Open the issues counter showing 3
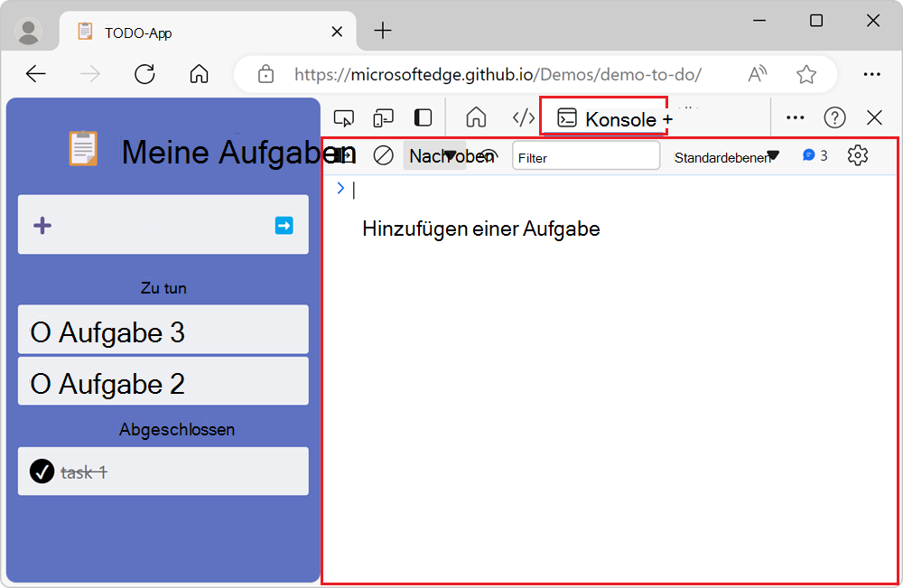The height and width of the screenshot is (588, 903). 814,155
